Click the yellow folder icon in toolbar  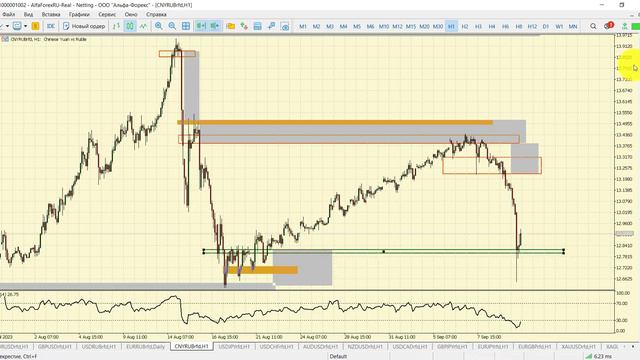pos(231,26)
